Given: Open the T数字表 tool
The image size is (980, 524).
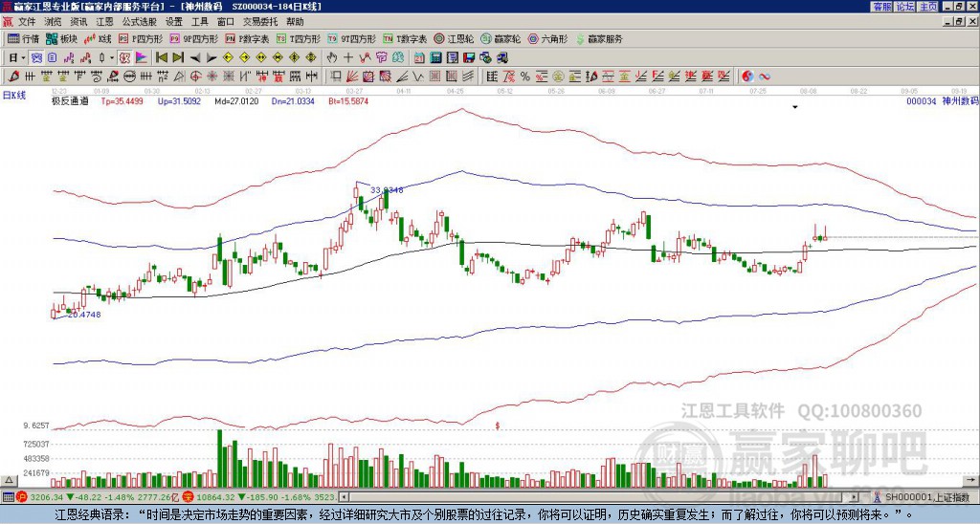Looking at the screenshot, I should pos(405,38).
